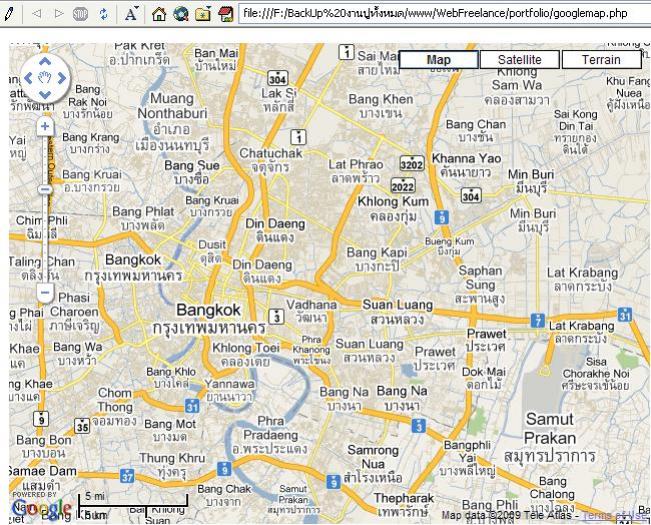651x525 pixels.
Task: Click the blue route 9 marker near Thung Khru
Action: pos(224,469)
